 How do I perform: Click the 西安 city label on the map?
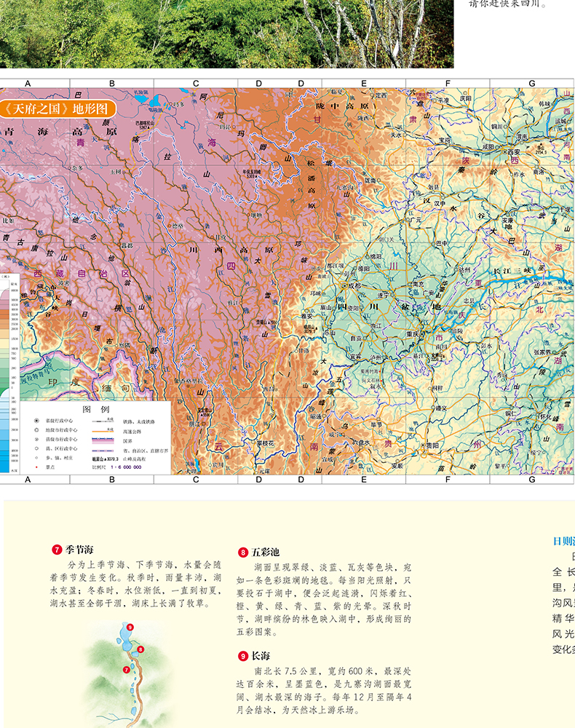tap(514, 152)
